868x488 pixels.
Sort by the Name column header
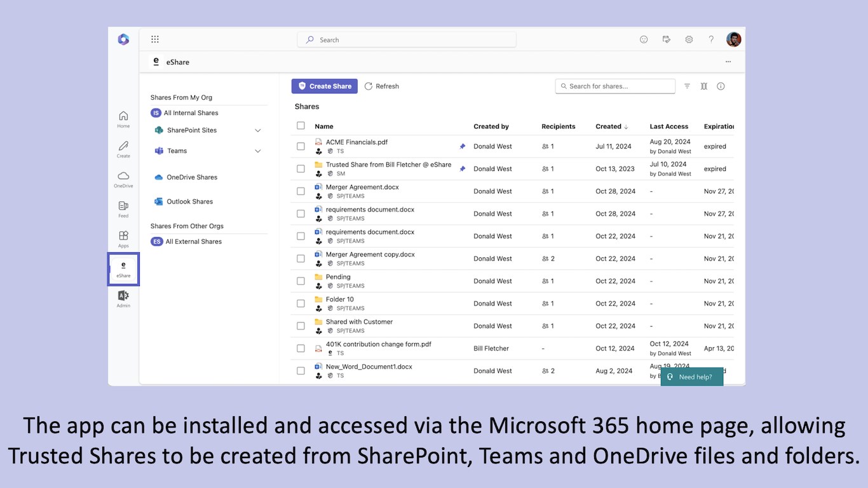pos(324,126)
